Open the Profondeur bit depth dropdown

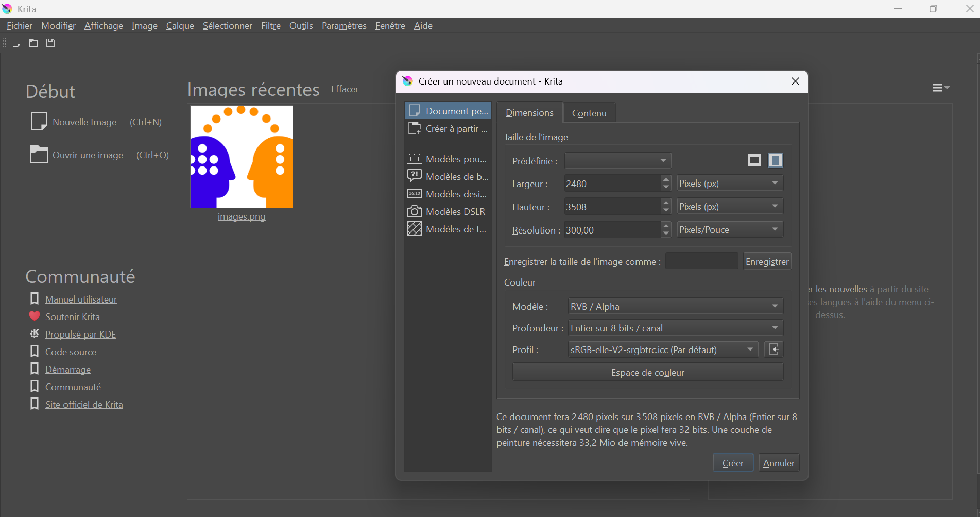676,328
